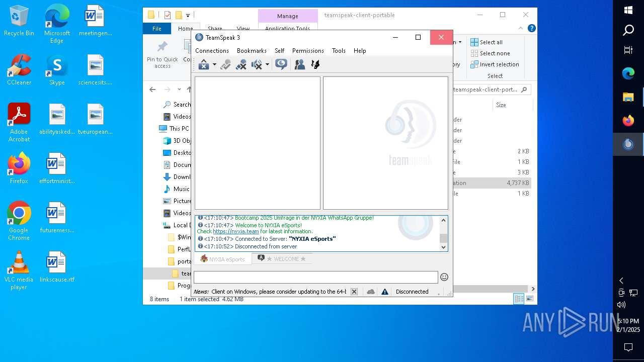Click the chat log scroll up arrow
The image size is (644, 362).
click(443, 220)
